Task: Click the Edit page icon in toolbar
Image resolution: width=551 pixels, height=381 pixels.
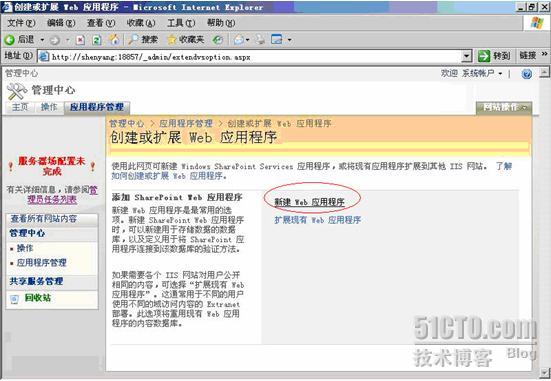Action: pyautogui.click(x=277, y=40)
